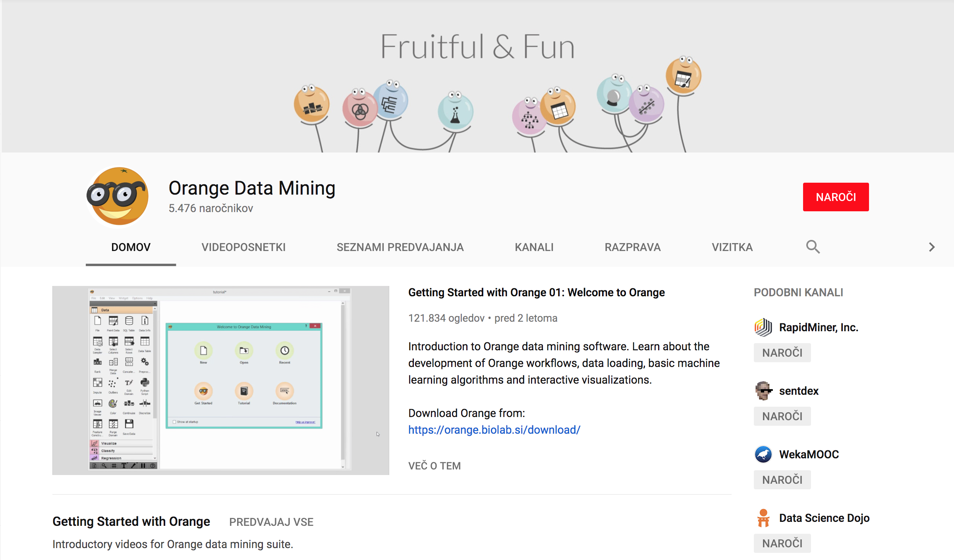The height and width of the screenshot is (560, 954).
Task: Click PREDVAJAJ VSE to play all
Action: tap(271, 522)
